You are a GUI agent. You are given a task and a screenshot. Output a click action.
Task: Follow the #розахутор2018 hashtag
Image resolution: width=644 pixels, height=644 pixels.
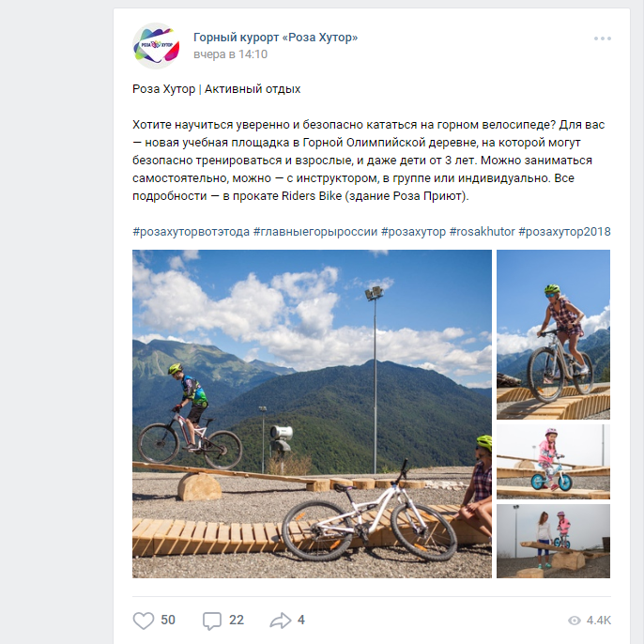tap(564, 232)
